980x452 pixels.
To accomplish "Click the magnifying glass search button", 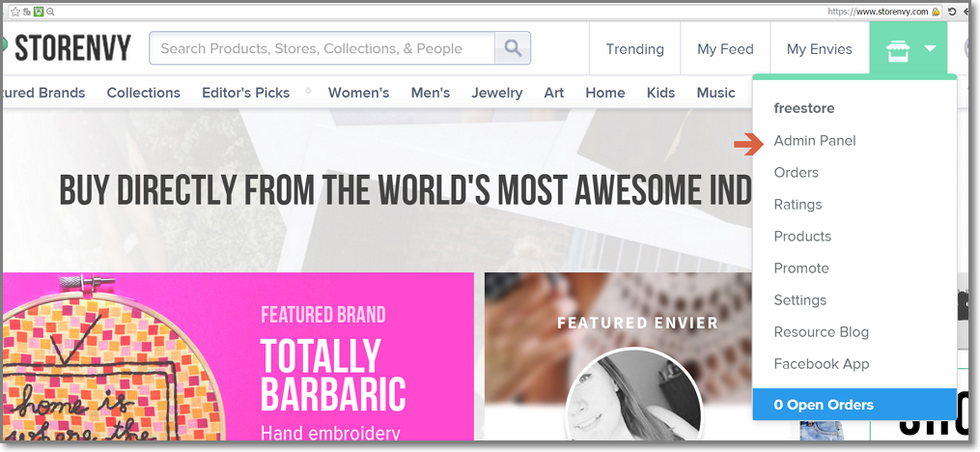I will [513, 48].
